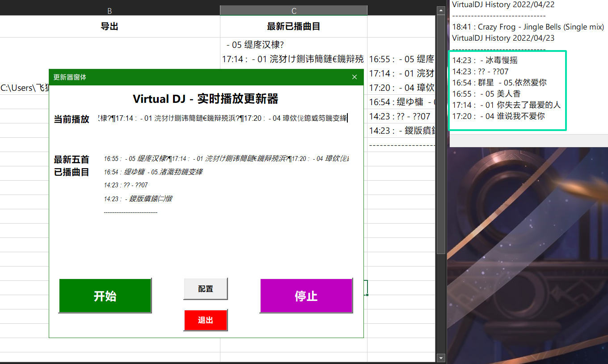Click the scrollbar down arrow in spreadsheet

click(x=441, y=358)
